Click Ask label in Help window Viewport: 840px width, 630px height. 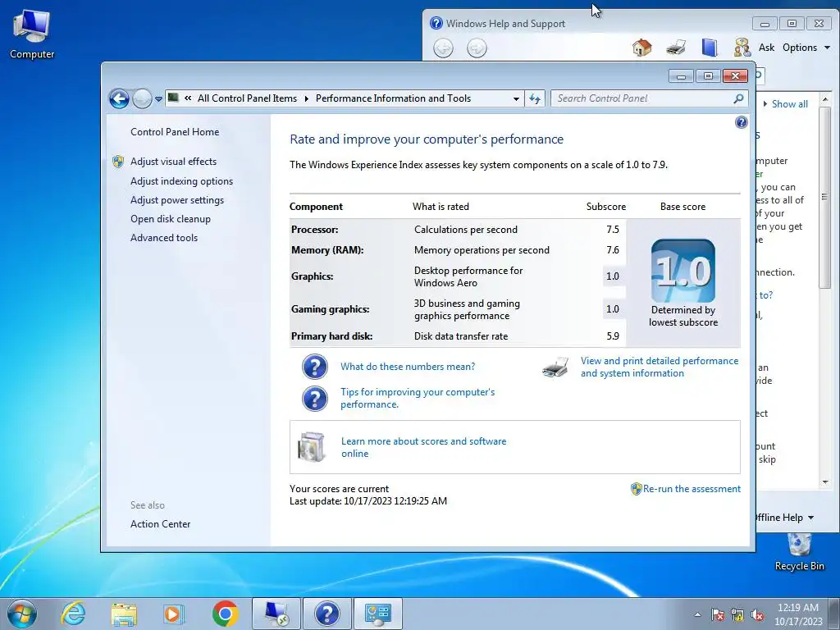coord(766,48)
